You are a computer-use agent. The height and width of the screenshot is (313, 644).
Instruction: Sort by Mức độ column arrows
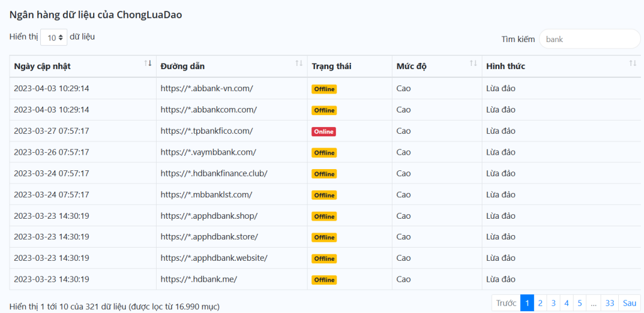tap(473, 63)
